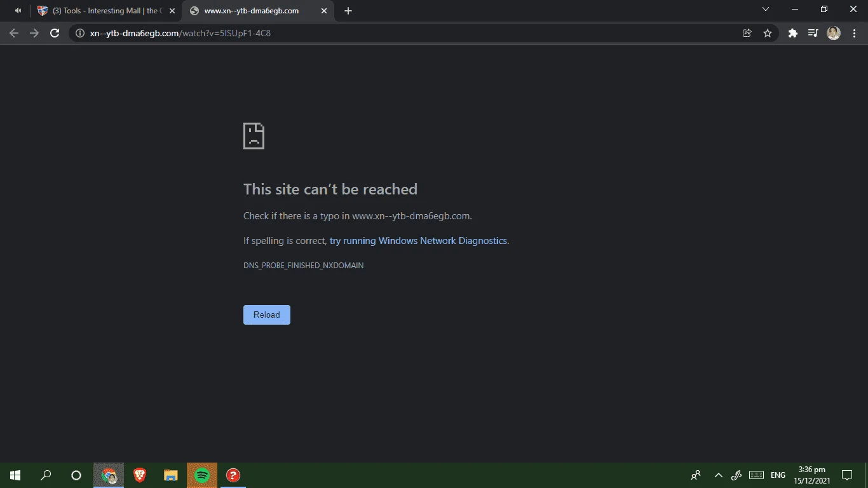Open the red question mark app on taskbar

coord(233,475)
